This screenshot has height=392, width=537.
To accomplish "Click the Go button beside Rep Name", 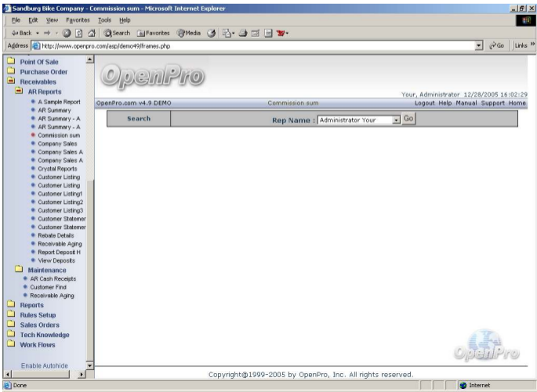I will click(408, 119).
